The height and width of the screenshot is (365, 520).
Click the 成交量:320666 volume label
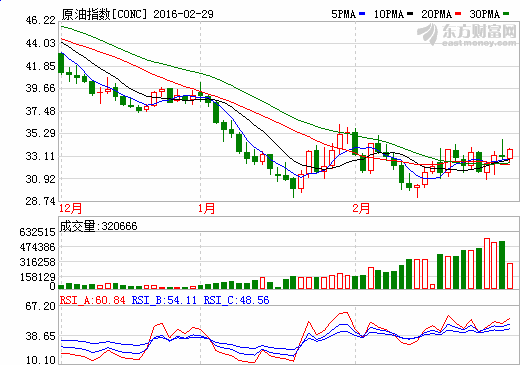coord(99,226)
